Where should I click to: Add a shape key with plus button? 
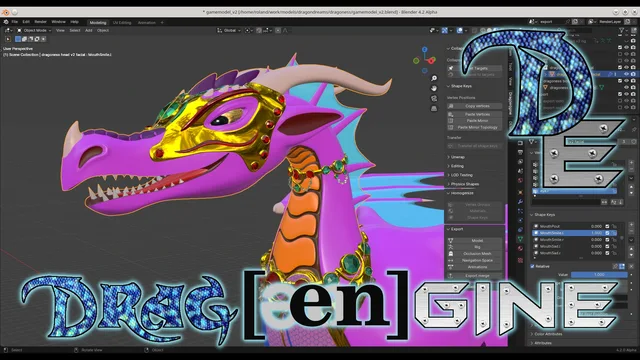[x=631, y=225]
